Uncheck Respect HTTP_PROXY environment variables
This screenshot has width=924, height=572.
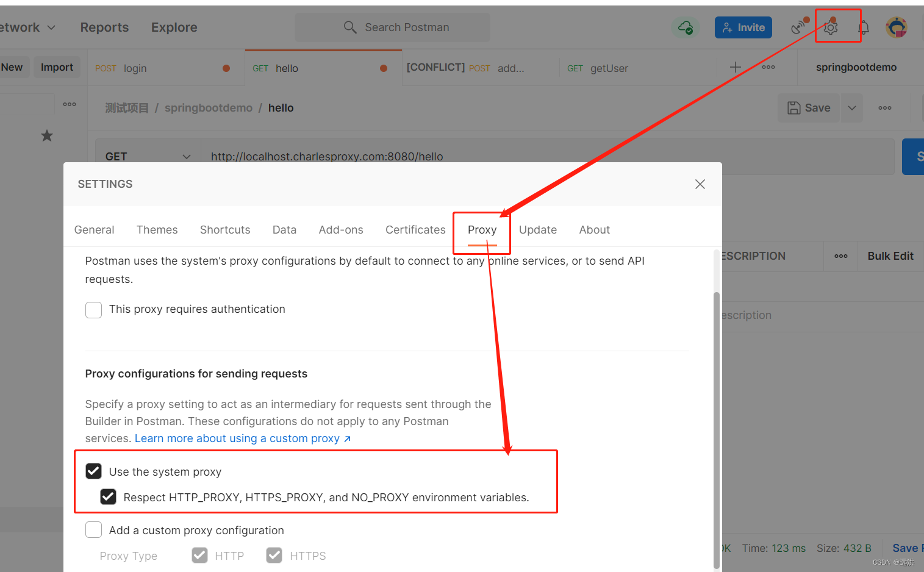108,497
